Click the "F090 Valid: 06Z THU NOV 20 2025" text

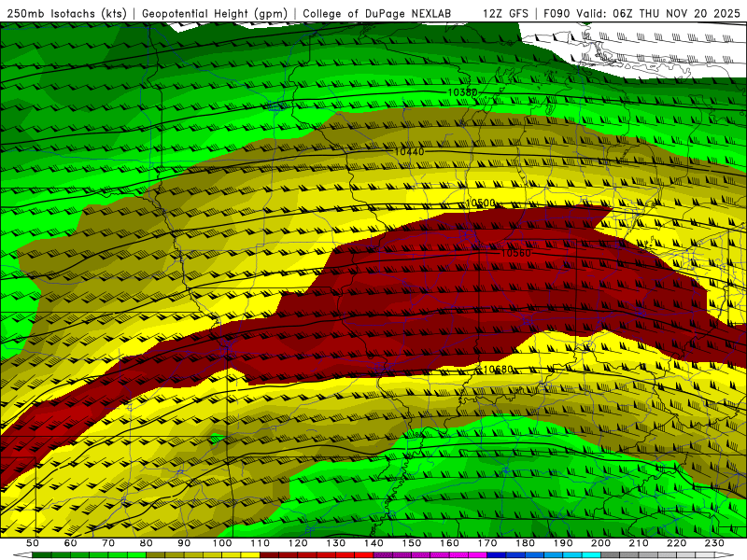pyautogui.click(x=641, y=14)
